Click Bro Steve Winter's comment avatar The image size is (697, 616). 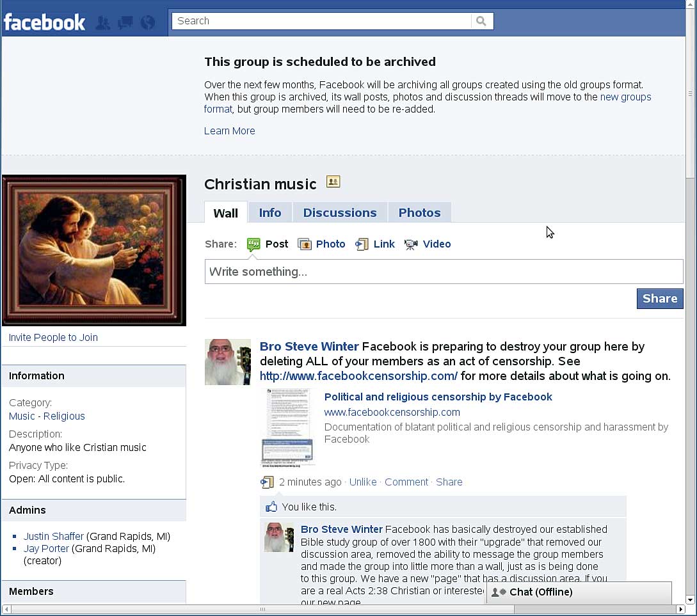[x=279, y=537]
